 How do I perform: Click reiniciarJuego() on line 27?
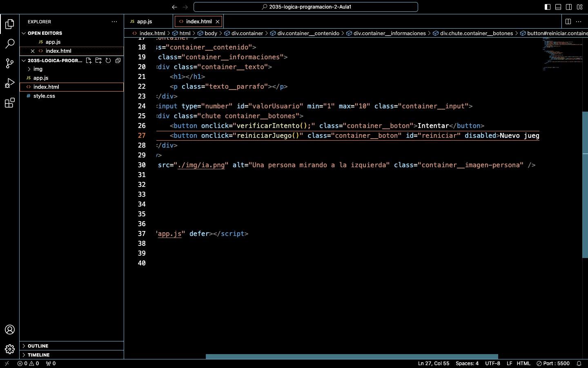coord(268,136)
